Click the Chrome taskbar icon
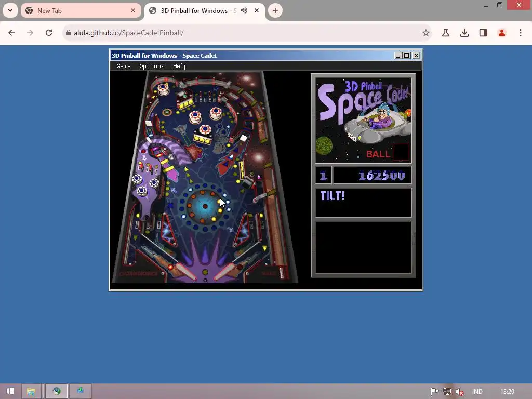This screenshot has height=399, width=532. [57, 391]
